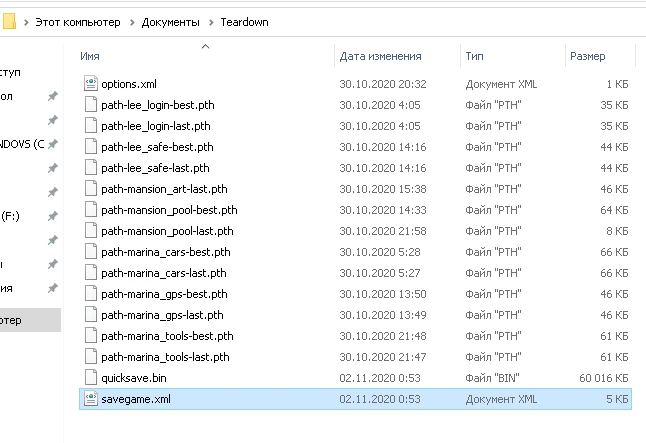
Task: Click the options.xml file icon
Action: 91,84
